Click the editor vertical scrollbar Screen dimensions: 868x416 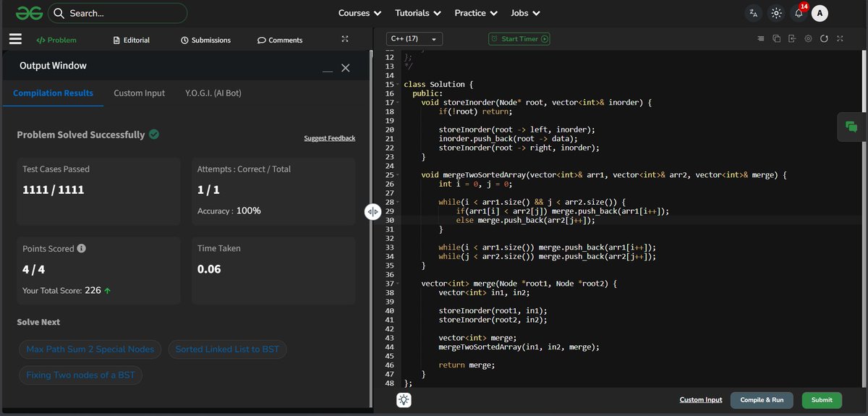click(864, 217)
